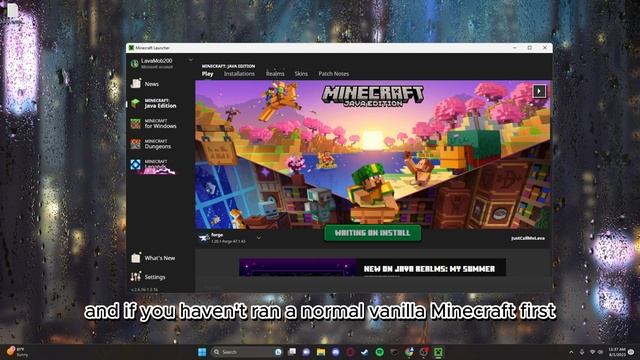Click the LavaMob200 account avatar

134,63
